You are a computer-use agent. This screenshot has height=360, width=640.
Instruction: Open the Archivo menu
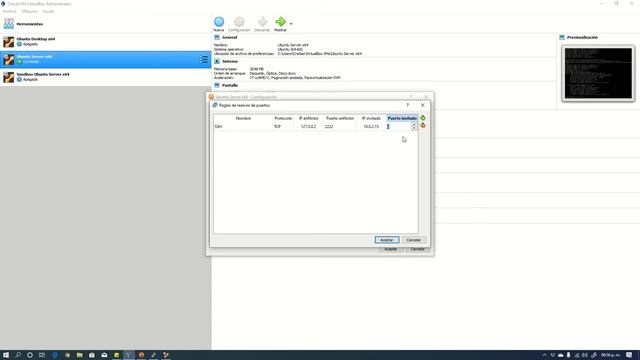pyautogui.click(x=9, y=11)
